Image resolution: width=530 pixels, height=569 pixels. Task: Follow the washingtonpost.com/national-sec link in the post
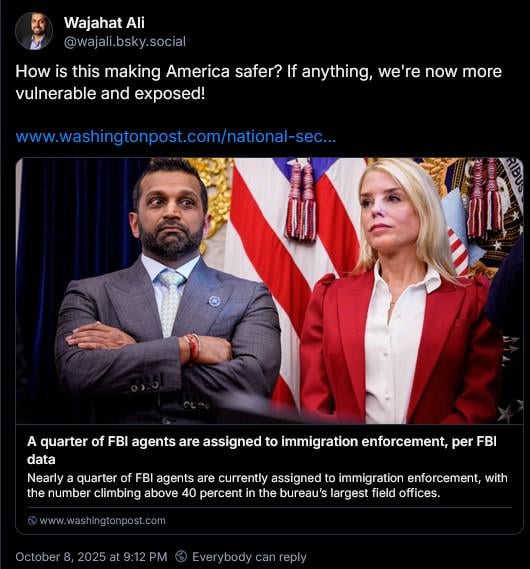(176, 137)
